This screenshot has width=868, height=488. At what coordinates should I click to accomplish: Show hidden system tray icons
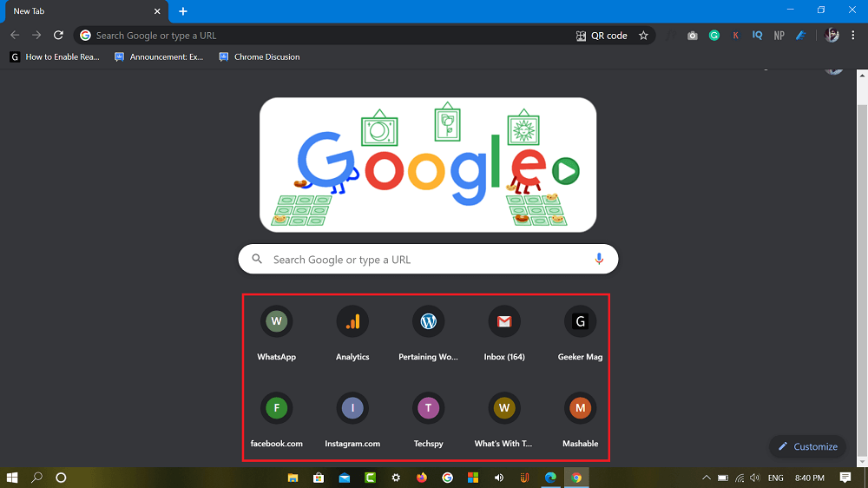[x=707, y=478]
